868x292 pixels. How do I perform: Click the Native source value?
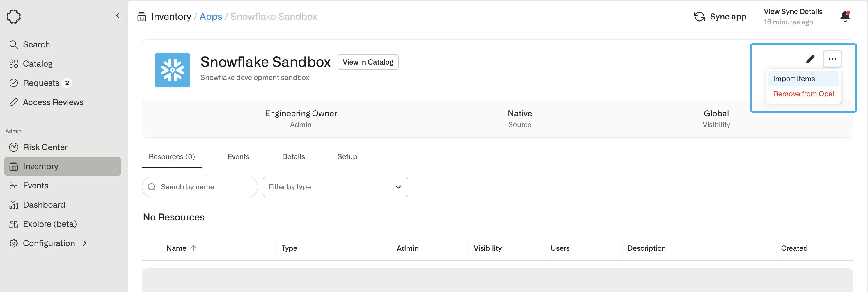[x=520, y=113]
